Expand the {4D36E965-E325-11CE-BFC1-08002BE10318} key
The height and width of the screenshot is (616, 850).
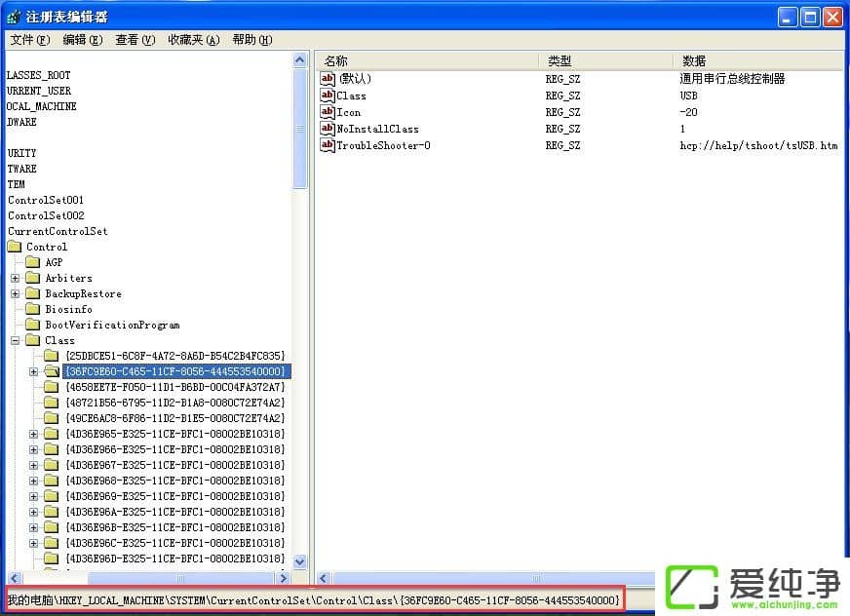[x=33, y=434]
